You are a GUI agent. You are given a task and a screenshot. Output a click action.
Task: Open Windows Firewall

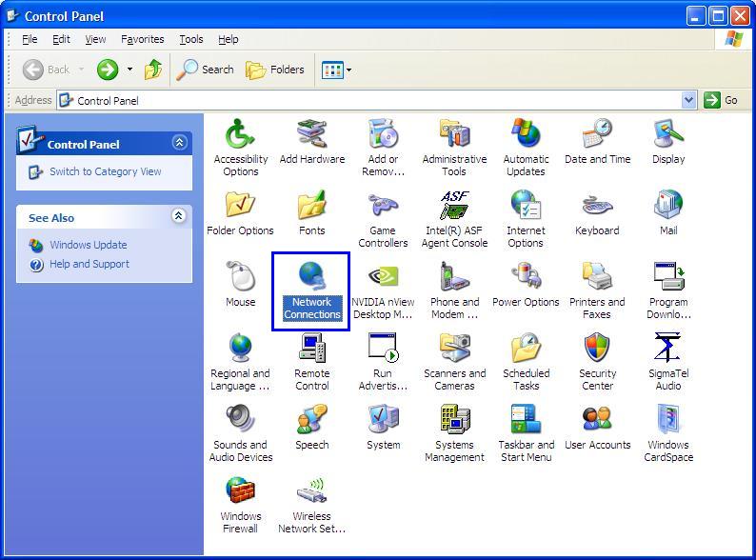point(240,504)
